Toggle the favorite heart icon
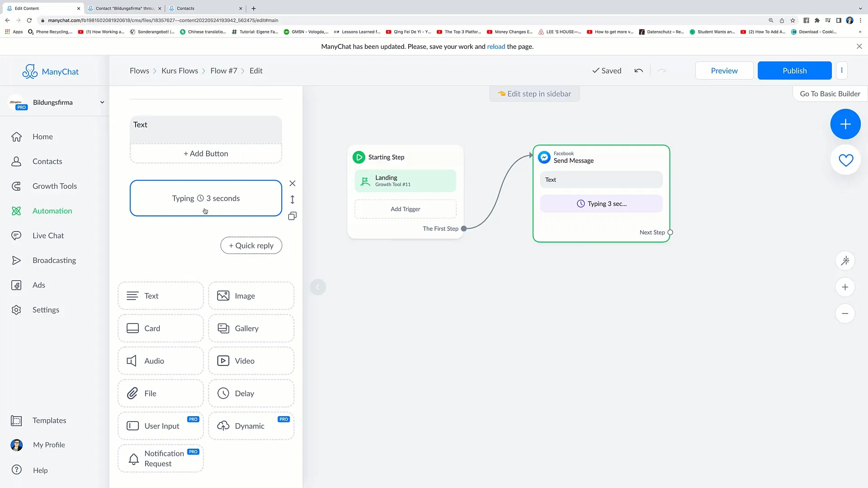The width and height of the screenshot is (868, 488). click(847, 160)
